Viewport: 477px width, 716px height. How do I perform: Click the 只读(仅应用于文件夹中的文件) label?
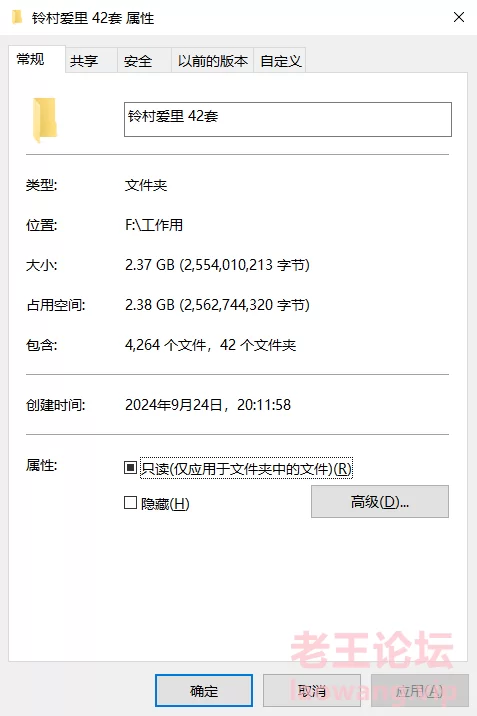[x=246, y=468]
